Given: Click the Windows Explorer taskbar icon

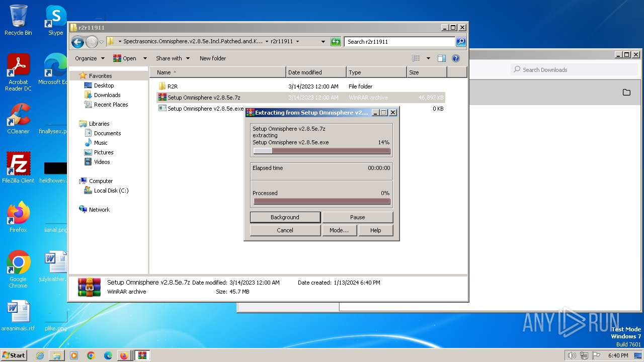Looking at the screenshot, I should (x=57, y=355).
